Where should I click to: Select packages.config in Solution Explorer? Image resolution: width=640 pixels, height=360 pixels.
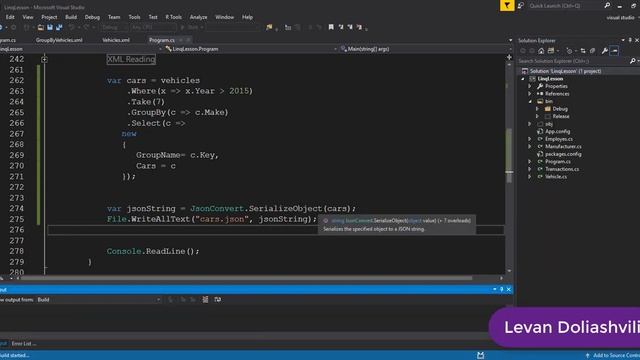tap(563, 154)
